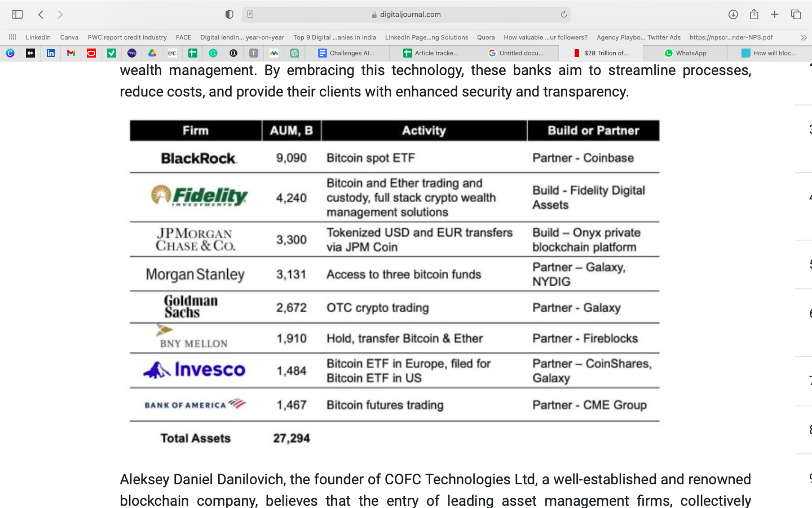
Task: Show Reader view from address bar
Action: pos(250,15)
